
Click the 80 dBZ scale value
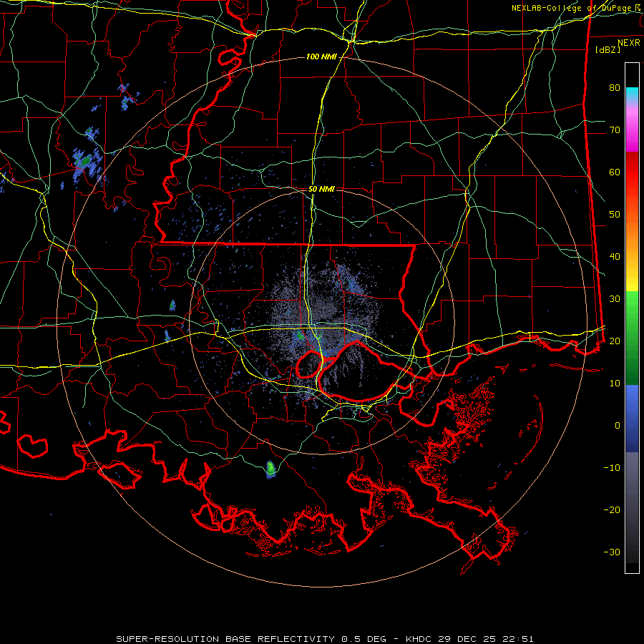pyautogui.click(x=615, y=88)
